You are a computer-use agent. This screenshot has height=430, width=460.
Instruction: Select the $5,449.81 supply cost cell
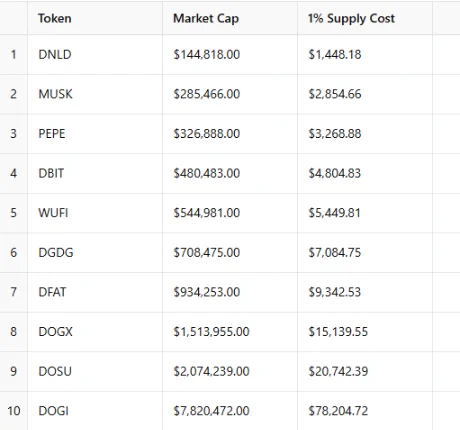pyautogui.click(x=365, y=213)
